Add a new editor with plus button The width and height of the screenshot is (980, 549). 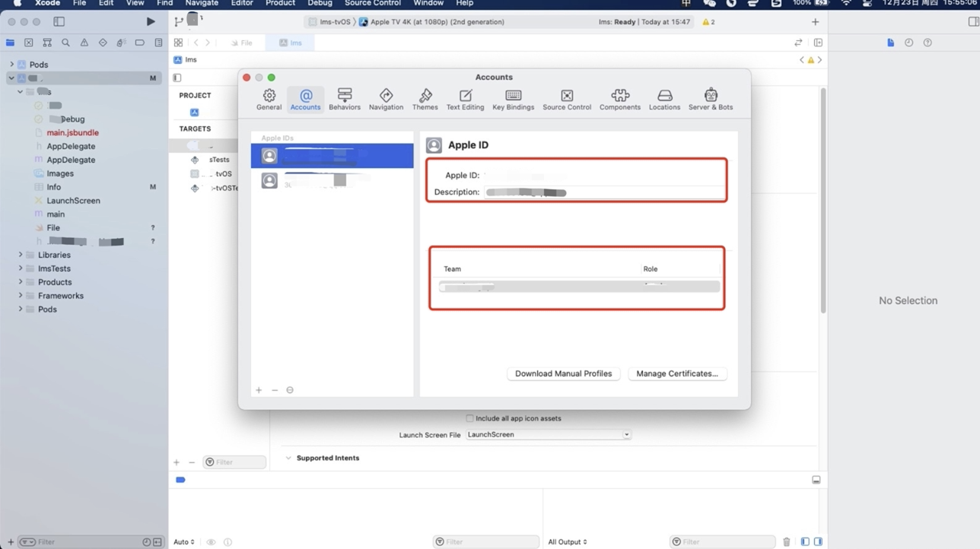815,22
